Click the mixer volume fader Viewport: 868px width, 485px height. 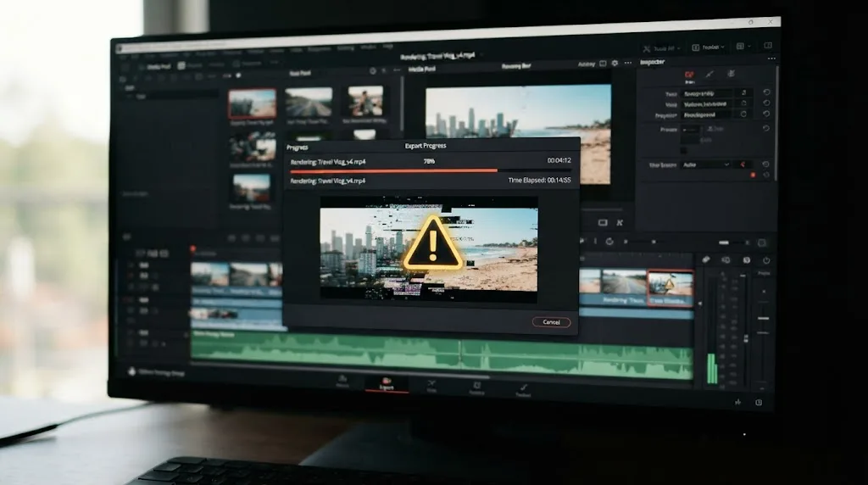click(x=764, y=318)
